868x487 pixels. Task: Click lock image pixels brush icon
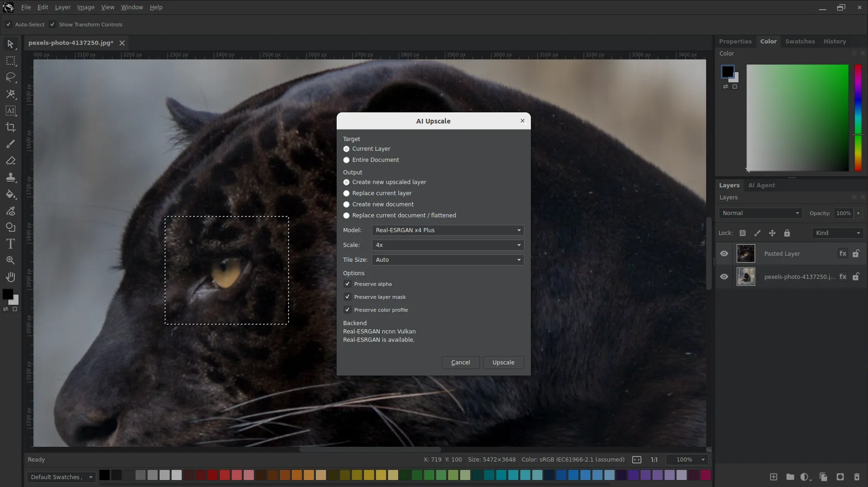757,233
